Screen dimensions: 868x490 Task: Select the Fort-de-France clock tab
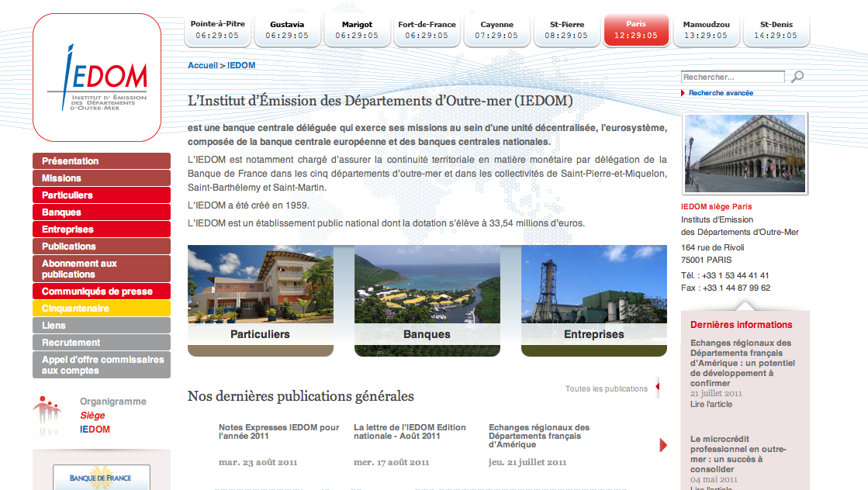[427, 30]
